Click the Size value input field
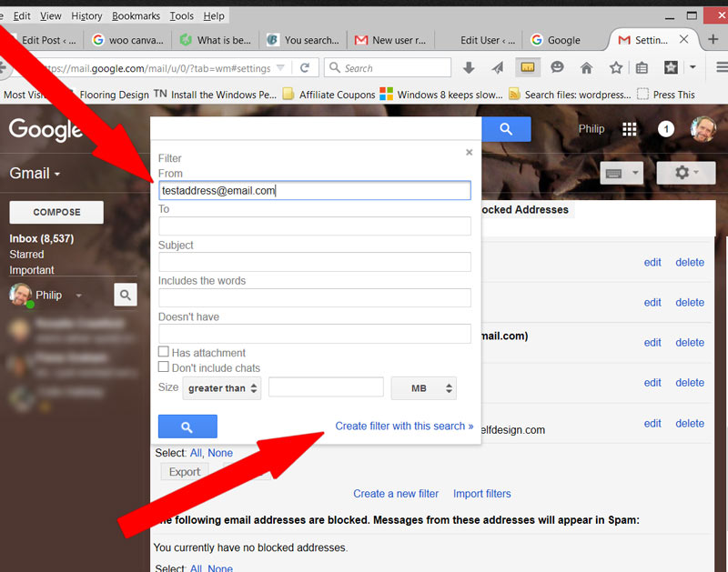Image resolution: width=728 pixels, height=572 pixels. [326, 386]
